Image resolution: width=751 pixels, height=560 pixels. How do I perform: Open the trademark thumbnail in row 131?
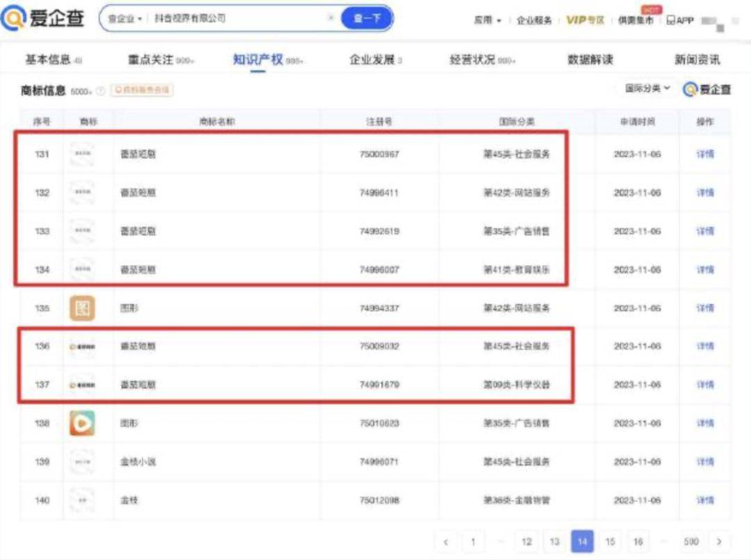point(82,154)
